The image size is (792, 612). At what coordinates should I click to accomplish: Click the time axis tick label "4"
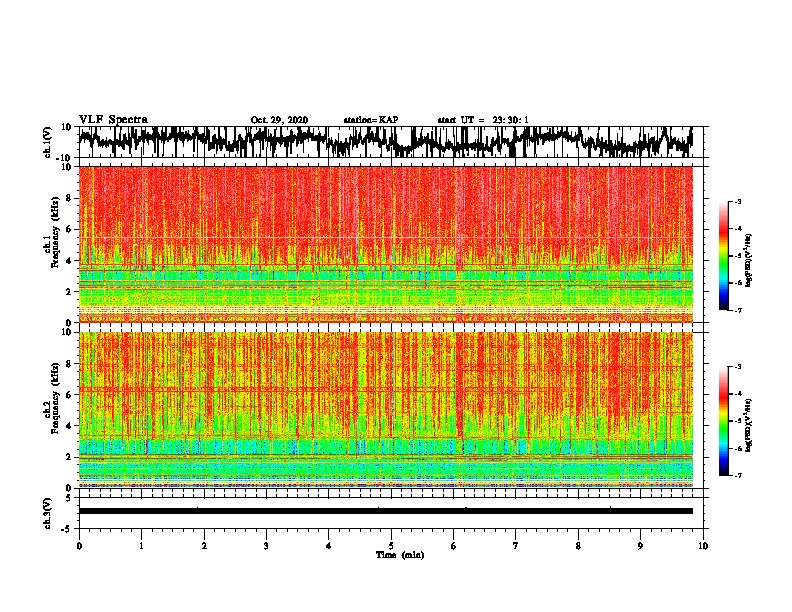tap(329, 546)
